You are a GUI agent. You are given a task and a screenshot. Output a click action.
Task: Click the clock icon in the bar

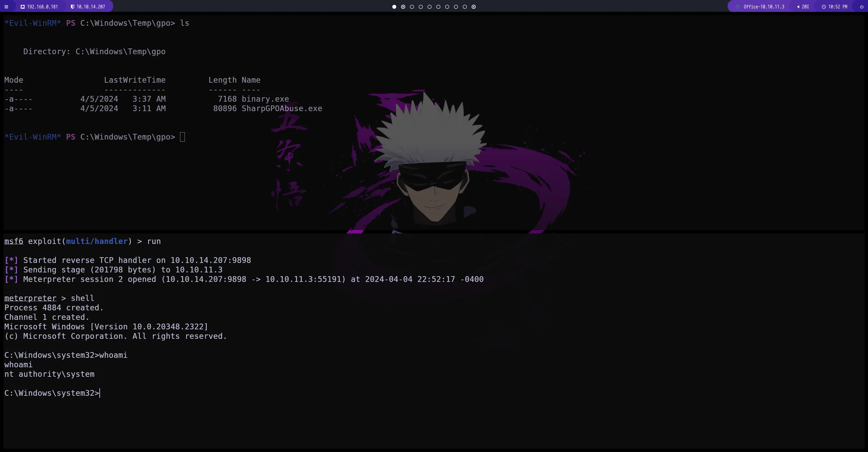(x=824, y=7)
